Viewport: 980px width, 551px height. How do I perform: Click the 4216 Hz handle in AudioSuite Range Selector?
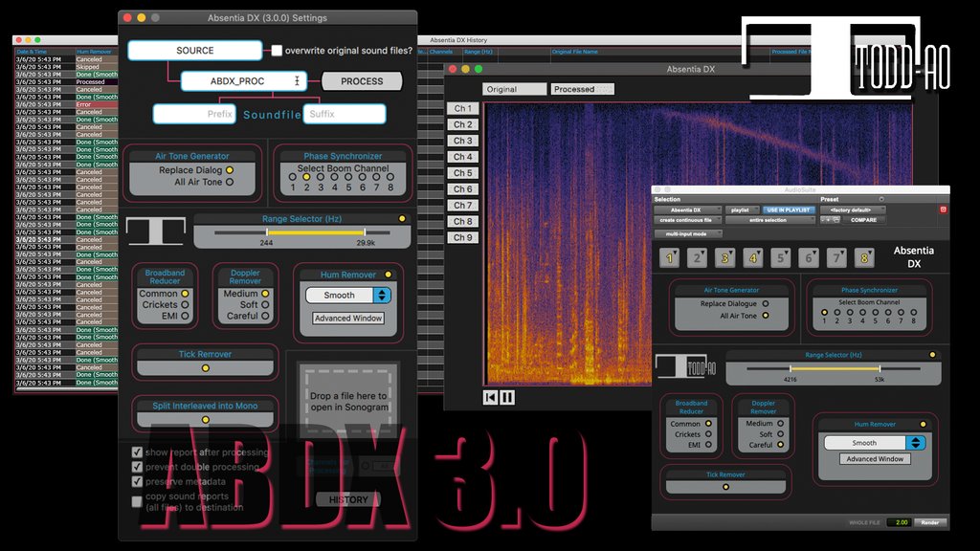coord(790,368)
